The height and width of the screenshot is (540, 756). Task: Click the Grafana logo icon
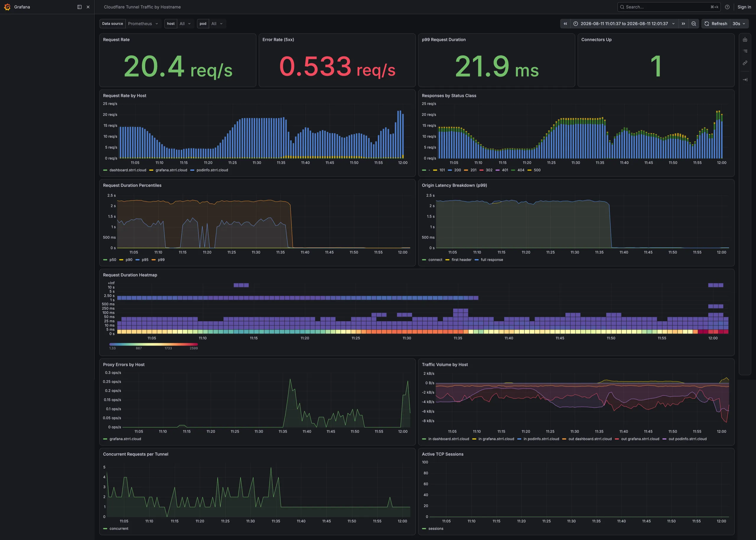(7, 7)
